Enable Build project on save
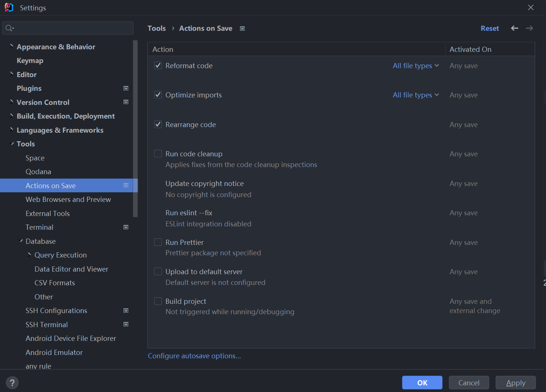Viewport: 546px width, 392px height. (x=158, y=301)
